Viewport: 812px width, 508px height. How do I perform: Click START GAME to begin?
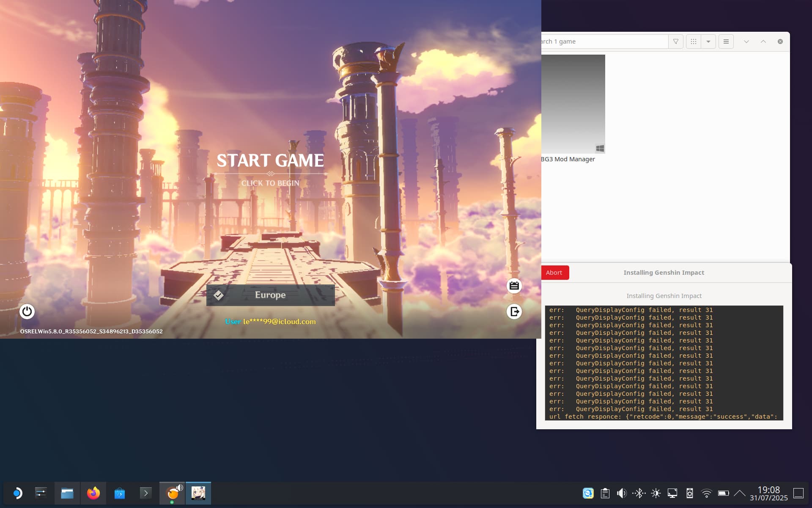click(x=270, y=161)
